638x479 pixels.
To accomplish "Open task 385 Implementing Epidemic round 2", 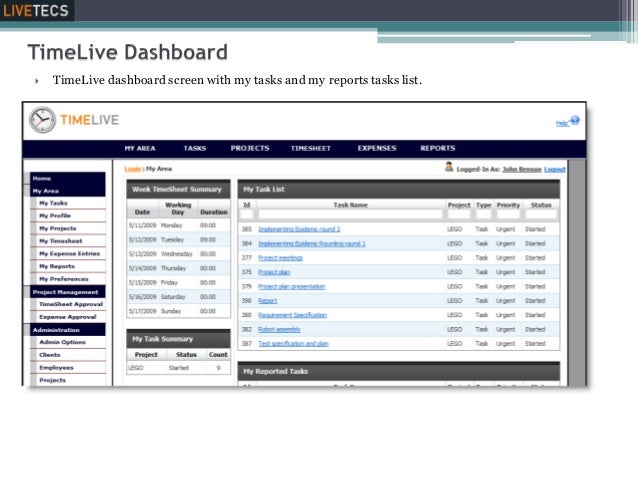I will pos(299,229).
